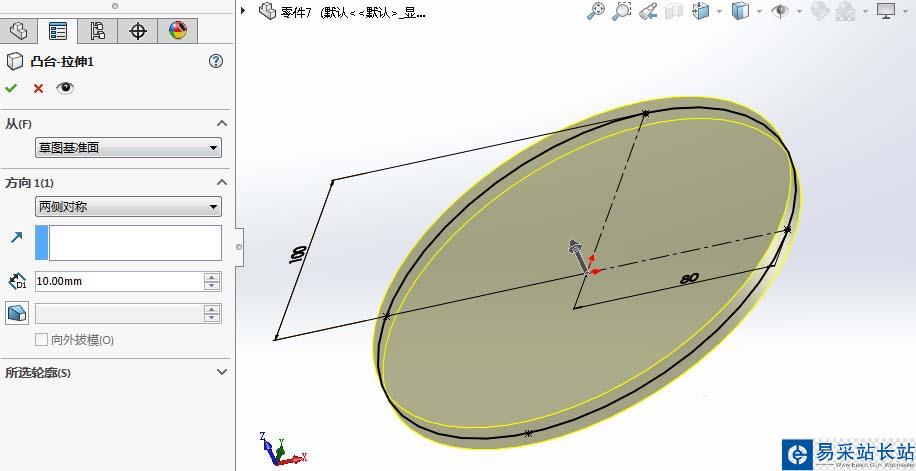Click the 零件7 part name text
This screenshot has width=916, height=471.
click(295, 13)
